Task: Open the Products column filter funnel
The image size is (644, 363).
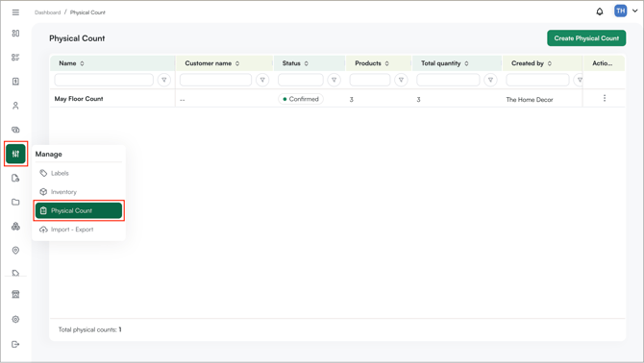Action: [401, 80]
